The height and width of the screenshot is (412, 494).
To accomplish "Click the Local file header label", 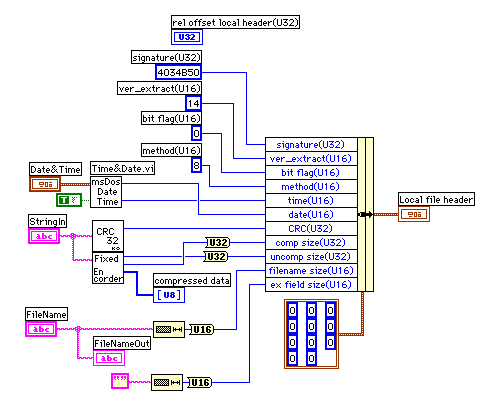I will click(436, 199).
